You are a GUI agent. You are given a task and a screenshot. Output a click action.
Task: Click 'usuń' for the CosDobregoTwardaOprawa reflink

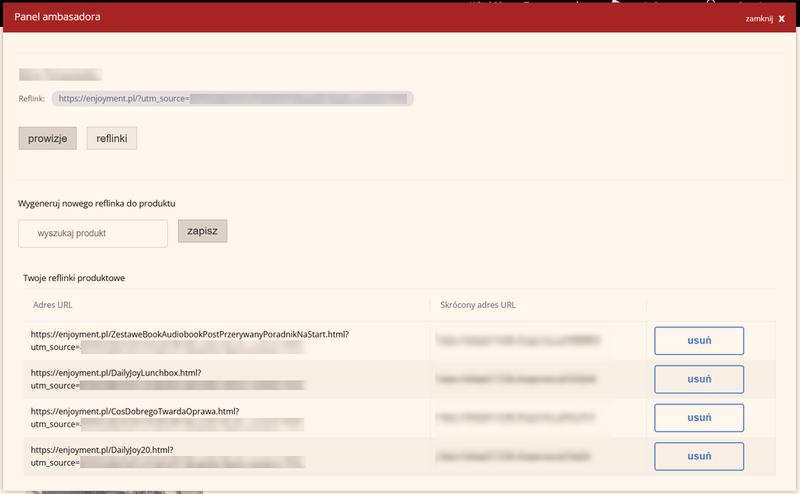(x=699, y=417)
